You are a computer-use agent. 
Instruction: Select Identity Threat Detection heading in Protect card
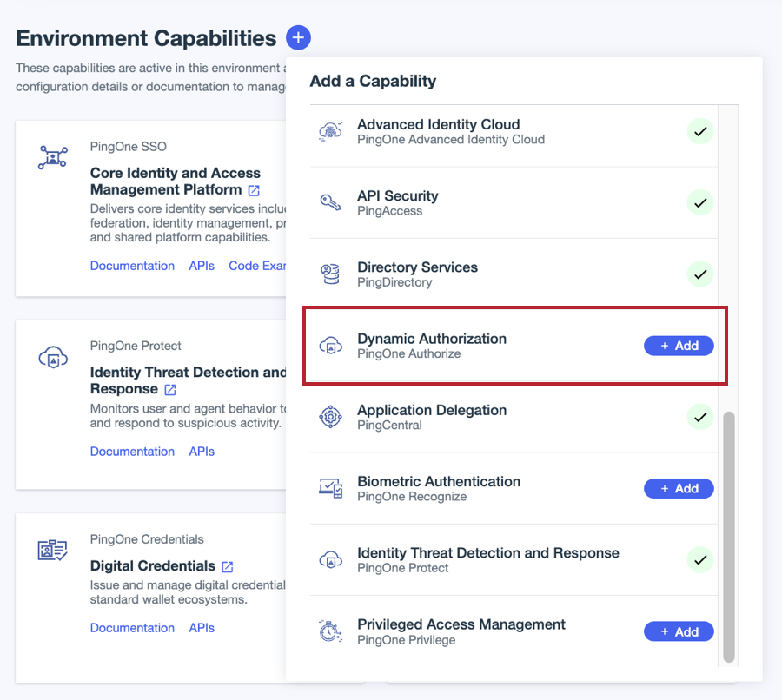click(x=188, y=380)
